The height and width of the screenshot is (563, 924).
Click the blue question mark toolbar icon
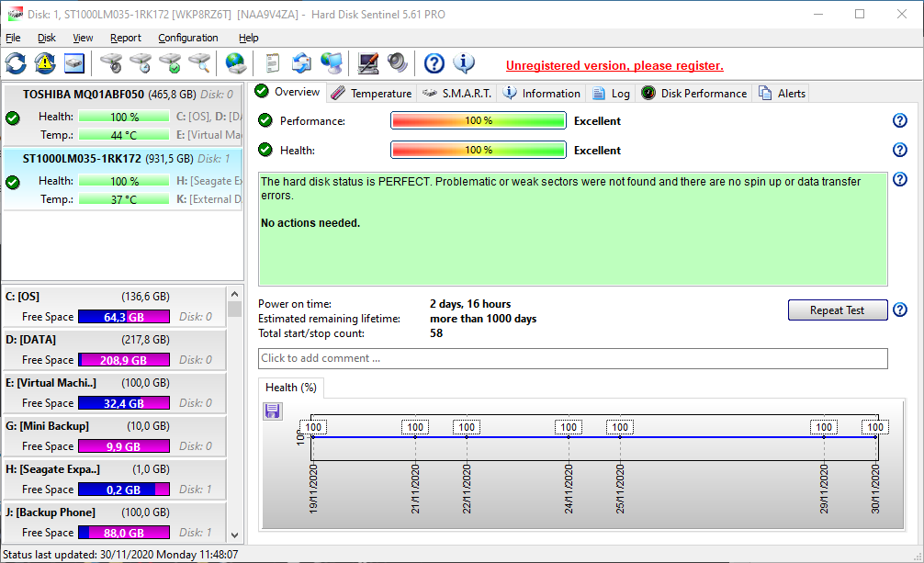[x=434, y=63]
